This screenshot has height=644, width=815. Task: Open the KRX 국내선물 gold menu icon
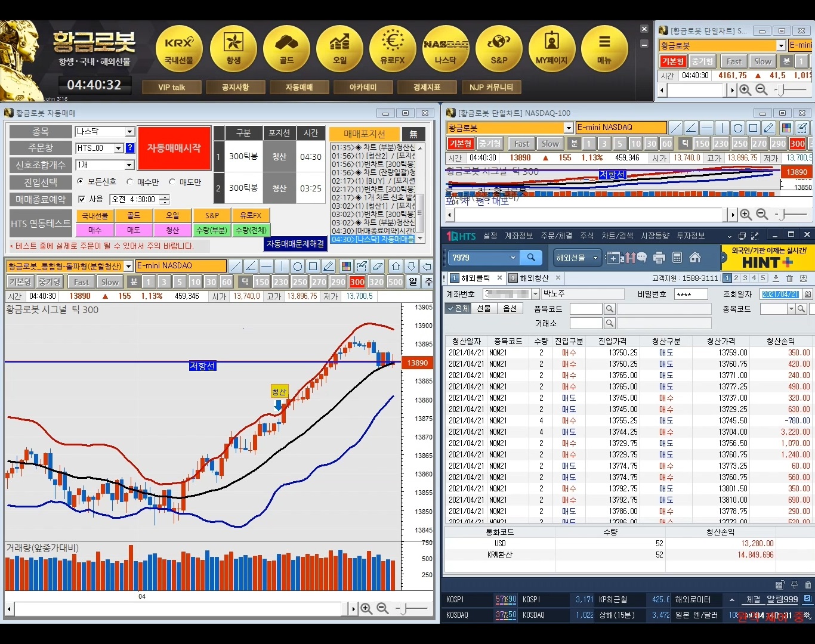[x=179, y=49]
